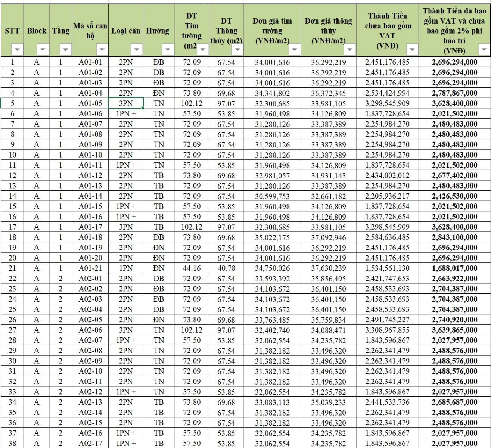Screen dimensions: 491x448
Task: Select cell A01-17 apartment code
Action: [90, 227]
